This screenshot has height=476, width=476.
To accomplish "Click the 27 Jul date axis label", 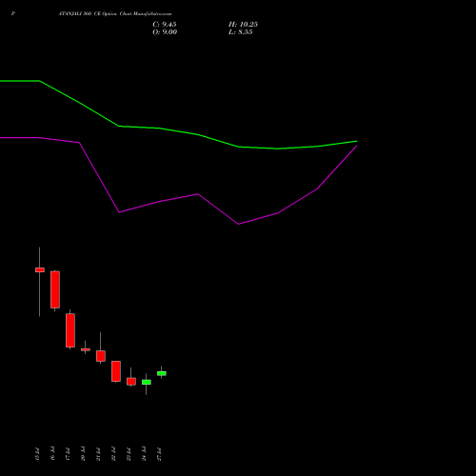I will [159, 454].
